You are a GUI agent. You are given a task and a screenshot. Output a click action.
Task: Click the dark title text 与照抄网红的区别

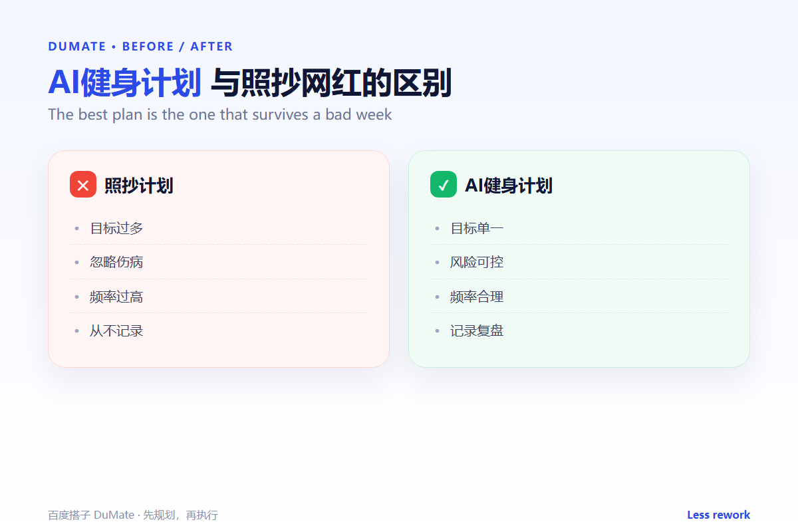tap(331, 83)
